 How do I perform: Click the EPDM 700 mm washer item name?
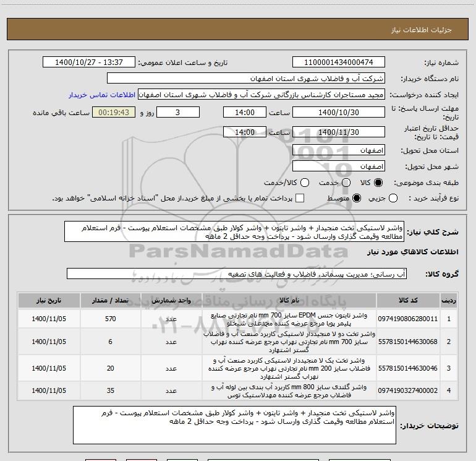coord(289,319)
